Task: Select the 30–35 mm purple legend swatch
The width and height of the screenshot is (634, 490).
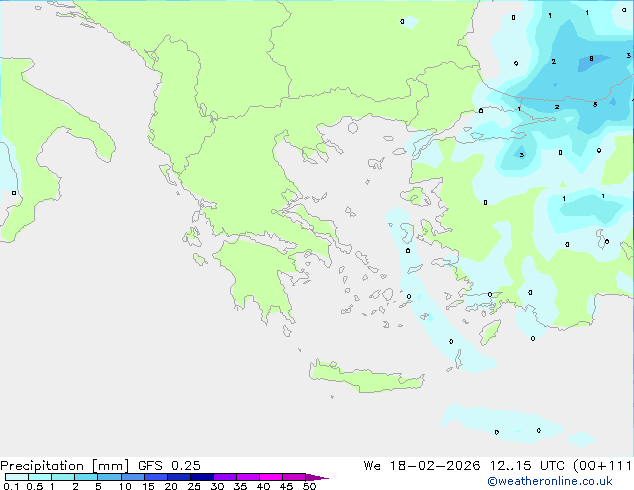Action: (224, 477)
